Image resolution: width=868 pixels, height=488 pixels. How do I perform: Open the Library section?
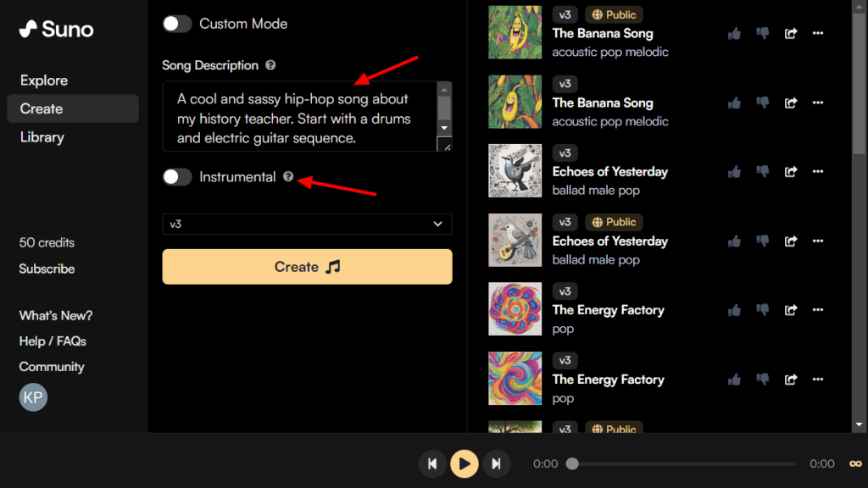coord(42,137)
